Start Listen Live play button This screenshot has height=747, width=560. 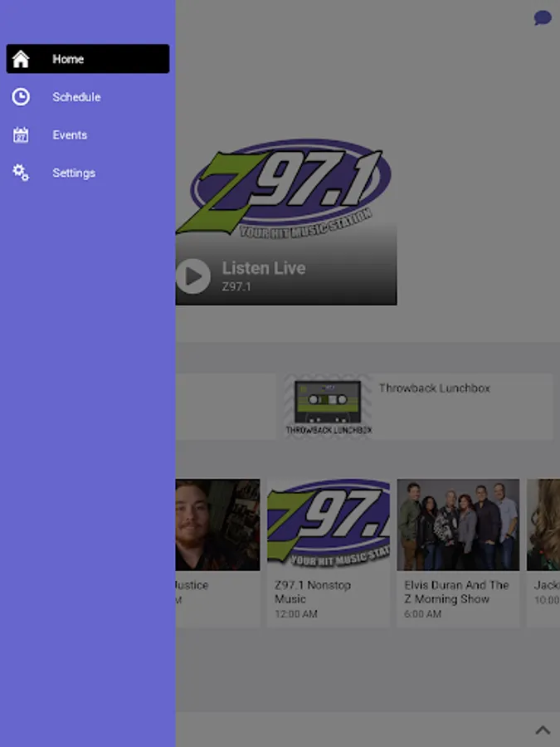pyautogui.click(x=192, y=276)
